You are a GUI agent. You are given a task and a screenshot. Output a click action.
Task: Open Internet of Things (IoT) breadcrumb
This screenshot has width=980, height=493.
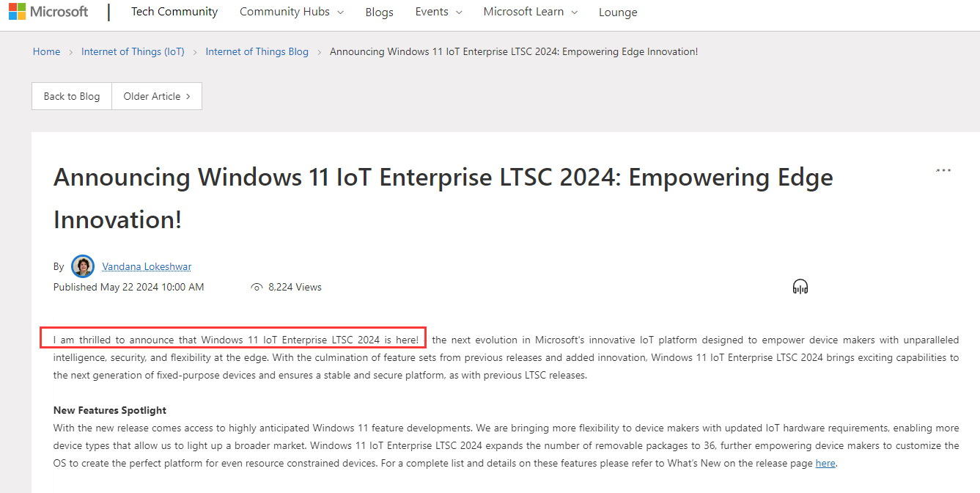pos(133,51)
